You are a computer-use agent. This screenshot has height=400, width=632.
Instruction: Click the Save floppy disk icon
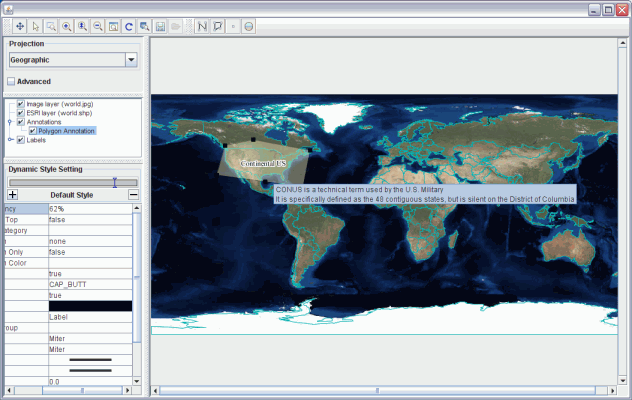pyautogui.click(x=161, y=25)
